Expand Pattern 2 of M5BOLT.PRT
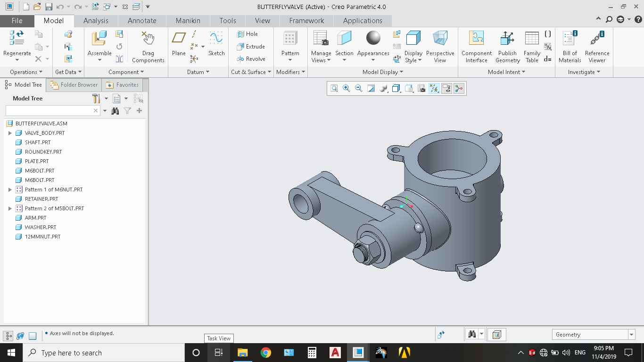This screenshot has width=644, height=362. click(10, 208)
